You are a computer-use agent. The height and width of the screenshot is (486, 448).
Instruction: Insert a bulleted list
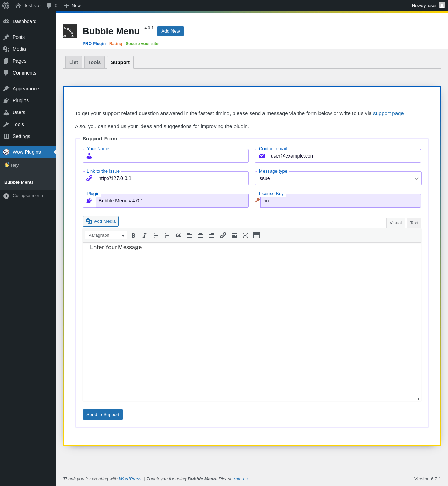coord(156,235)
